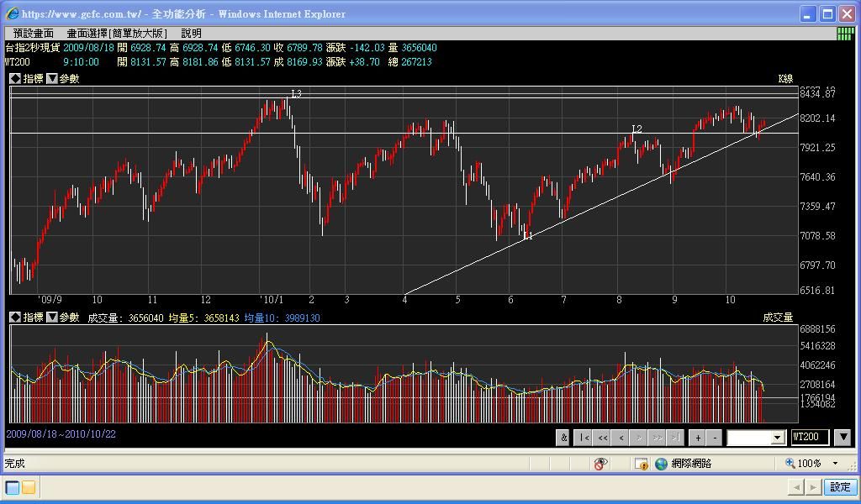Click the 漲跌 +38.70 value
Viewport: 861px width, 504px height.
(352, 62)
